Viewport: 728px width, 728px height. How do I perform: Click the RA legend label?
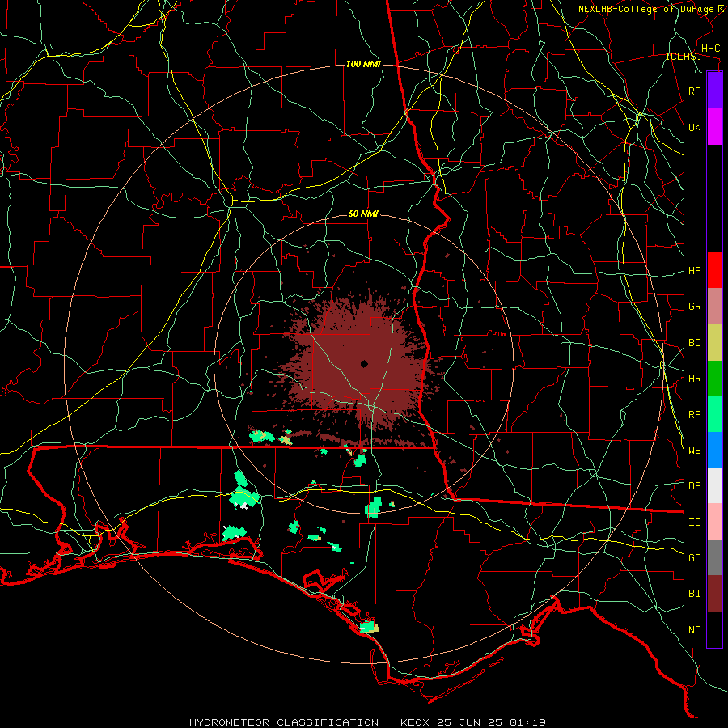(694, 415)
